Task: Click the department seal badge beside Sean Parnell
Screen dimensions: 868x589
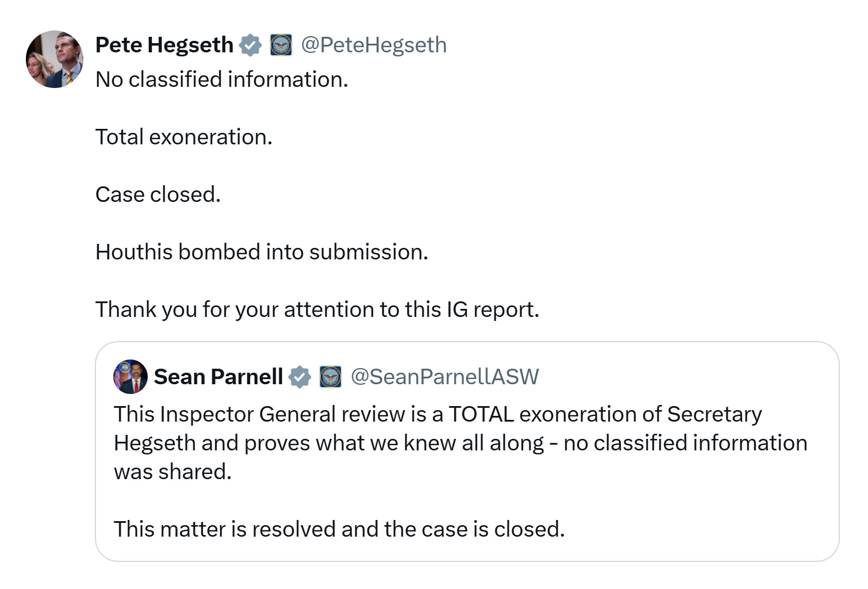Action: (331, 377)
